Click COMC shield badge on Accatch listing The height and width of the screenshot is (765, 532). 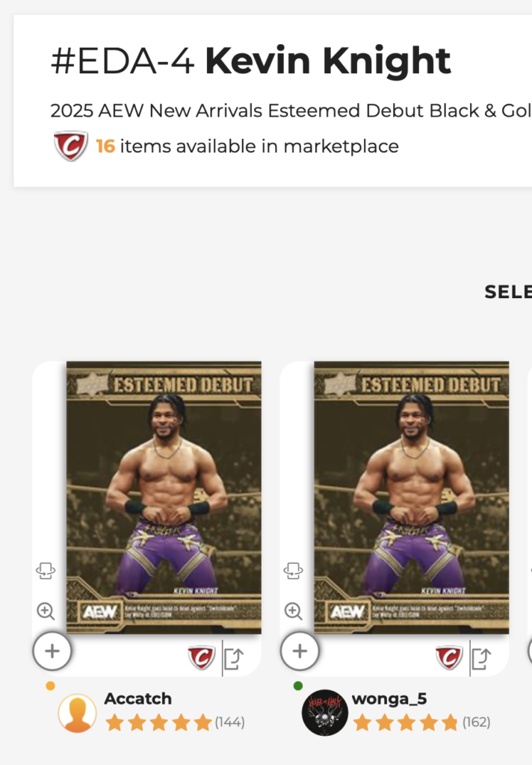pos(202,658)
